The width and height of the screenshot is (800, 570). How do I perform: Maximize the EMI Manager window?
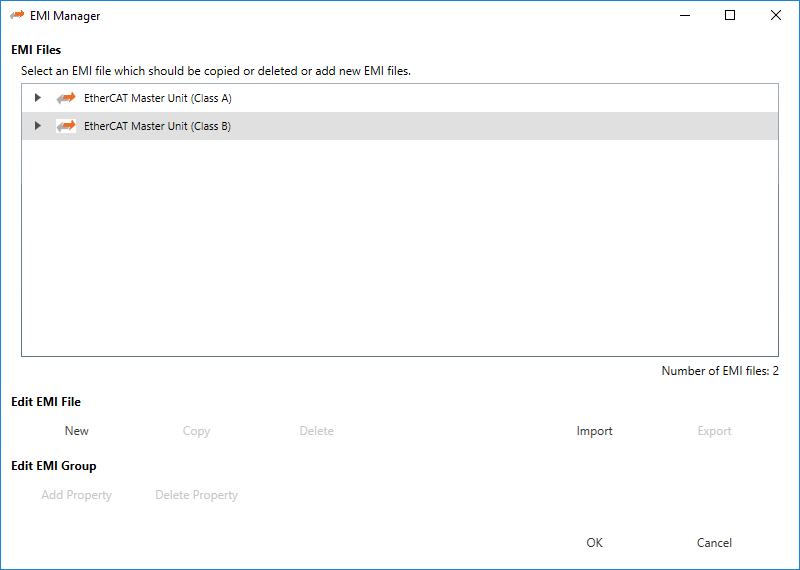coord(730,16)
